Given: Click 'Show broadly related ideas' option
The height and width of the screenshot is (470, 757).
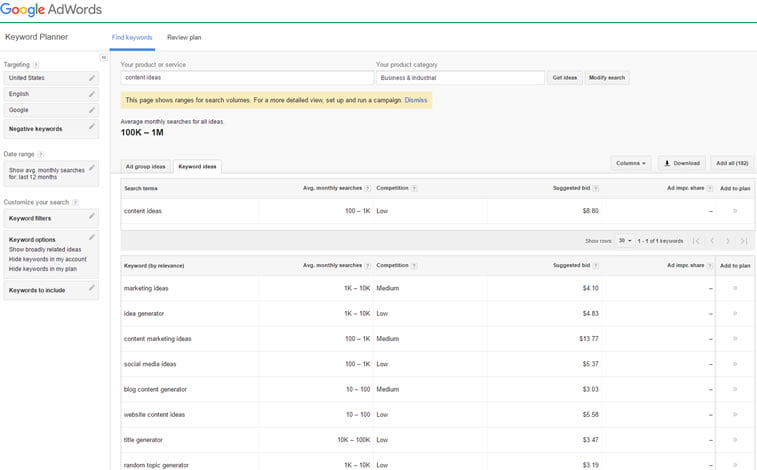Looking at the screenshot, I should (x=45, y=249).
